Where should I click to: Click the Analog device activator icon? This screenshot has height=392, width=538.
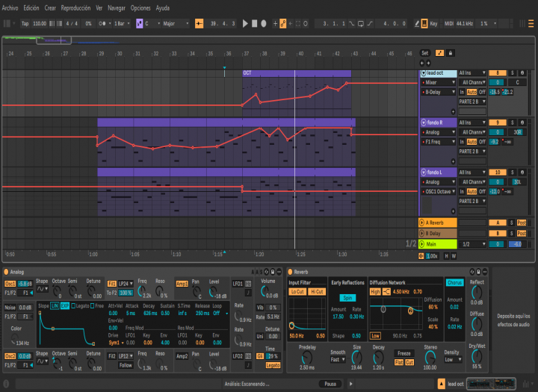click(7, 272)
